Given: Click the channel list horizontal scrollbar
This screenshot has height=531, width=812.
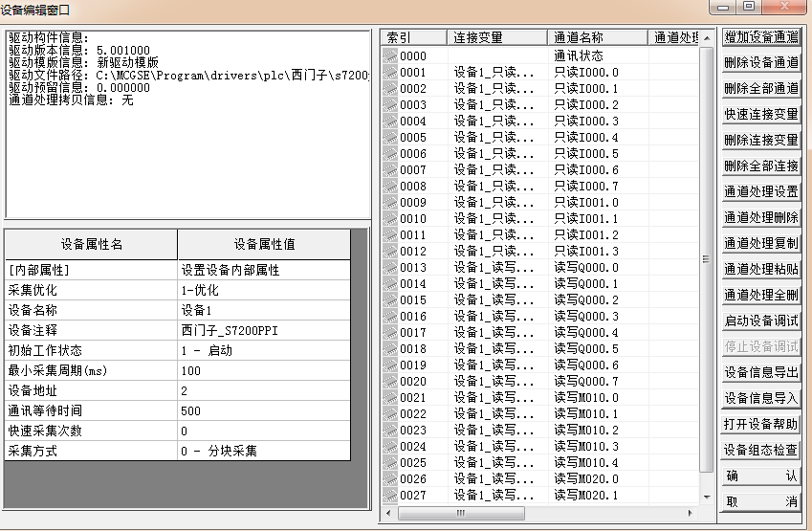Looking at the screenshot, I should coord(540,514).
